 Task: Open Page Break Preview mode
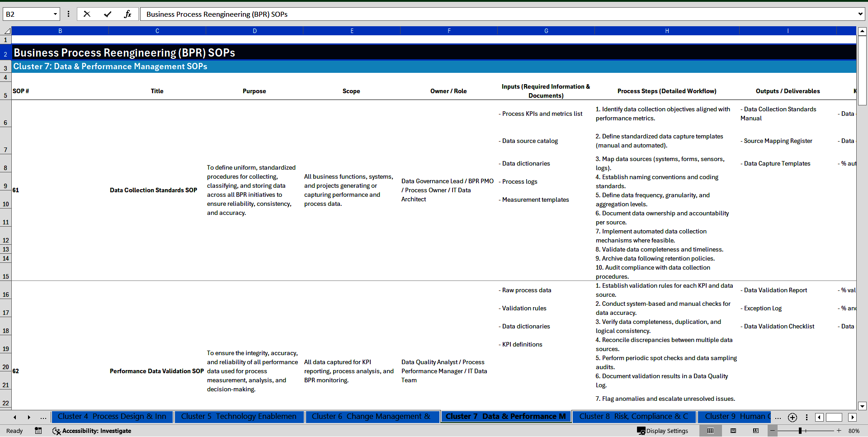tap(755, 431)
